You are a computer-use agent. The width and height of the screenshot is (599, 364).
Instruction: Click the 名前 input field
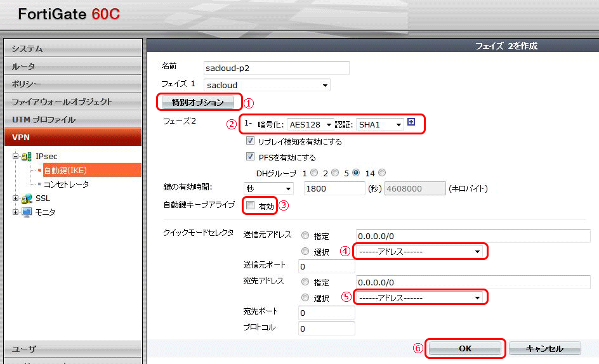point(277,67)
